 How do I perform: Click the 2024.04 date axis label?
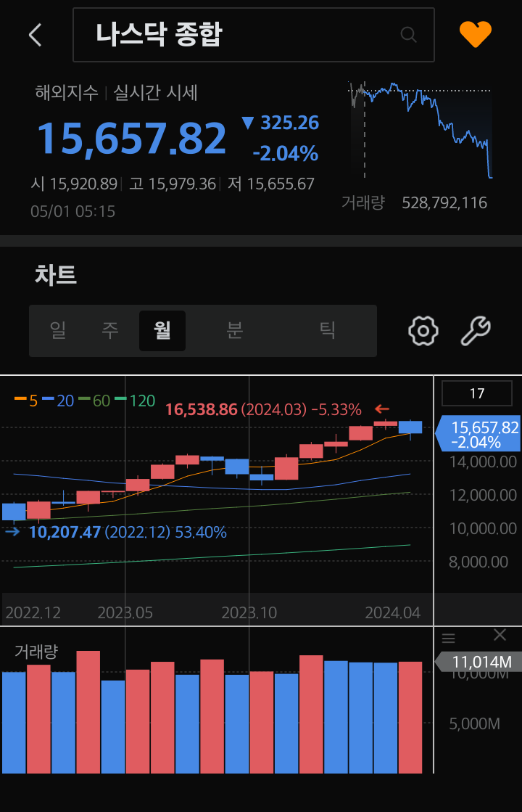393,612
